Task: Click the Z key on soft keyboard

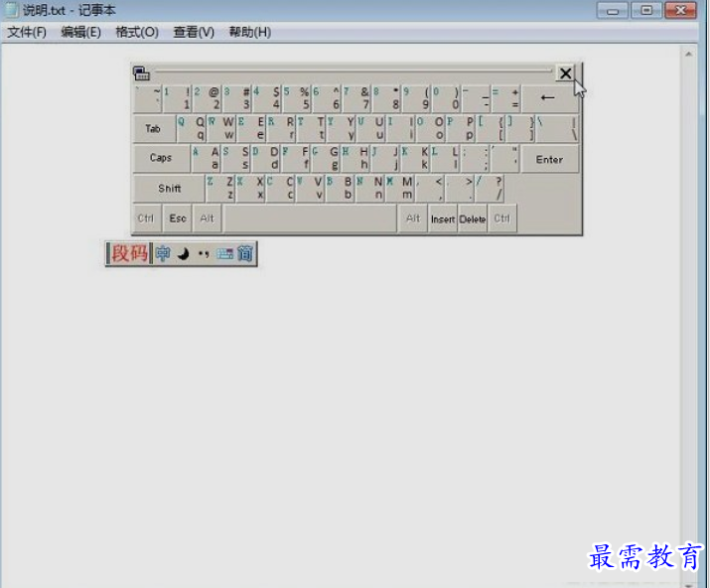Action: tap(221, 189)
